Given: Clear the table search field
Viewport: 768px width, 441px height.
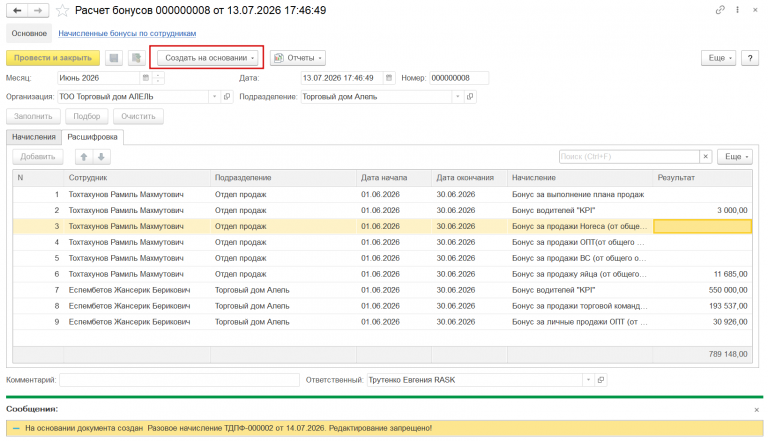Looking at the screenshot, I should coord(705,157).
